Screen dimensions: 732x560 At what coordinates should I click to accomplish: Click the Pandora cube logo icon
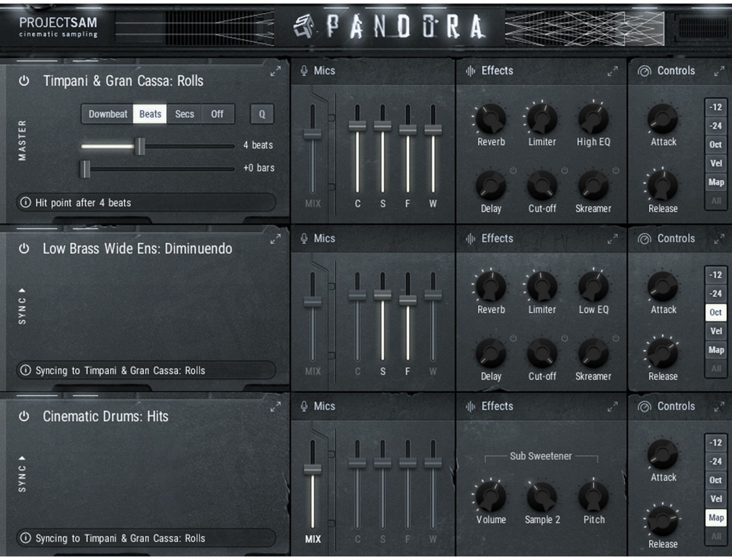[304, 26]
